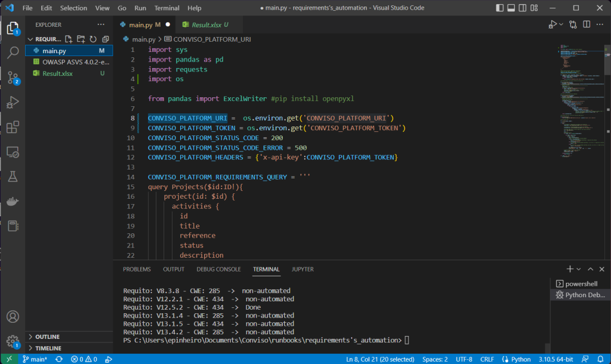This screenshot has height=364, width=611.
Task: Open the notebook-like icon in activity bar
Action: point(13,226)
